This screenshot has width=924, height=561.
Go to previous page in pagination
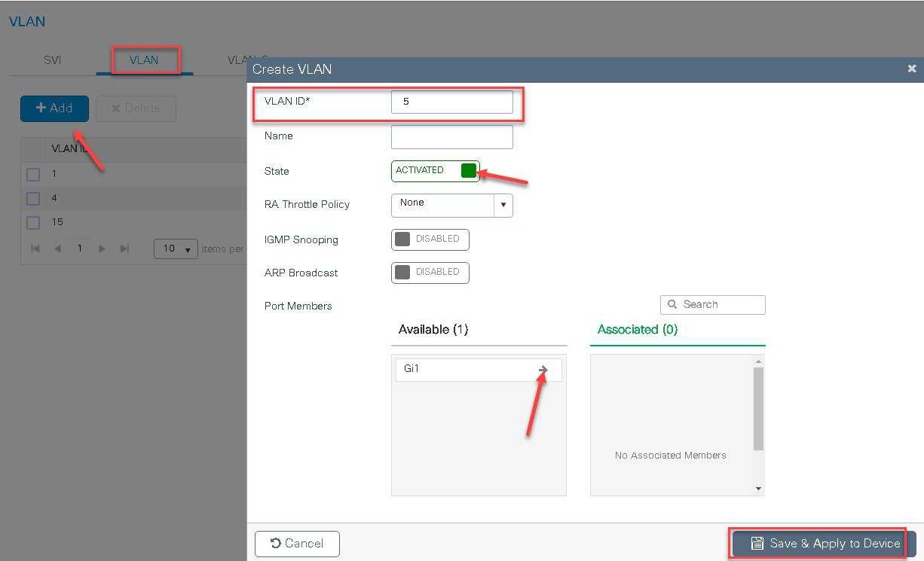(57, 248)
